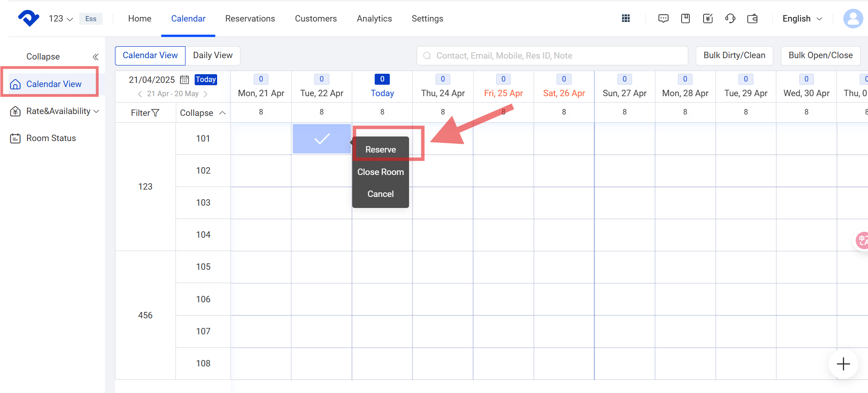Viewport: 868px width, 393px height.
Task: Open the 123 property selector dropdown
Action: point(61,19)
